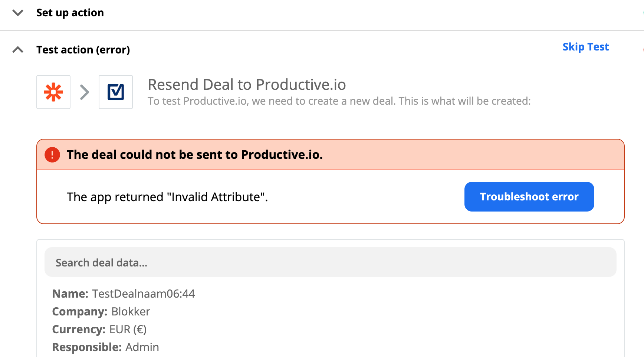Click the orange Zapier asterisk icon

tap(53, 92)
